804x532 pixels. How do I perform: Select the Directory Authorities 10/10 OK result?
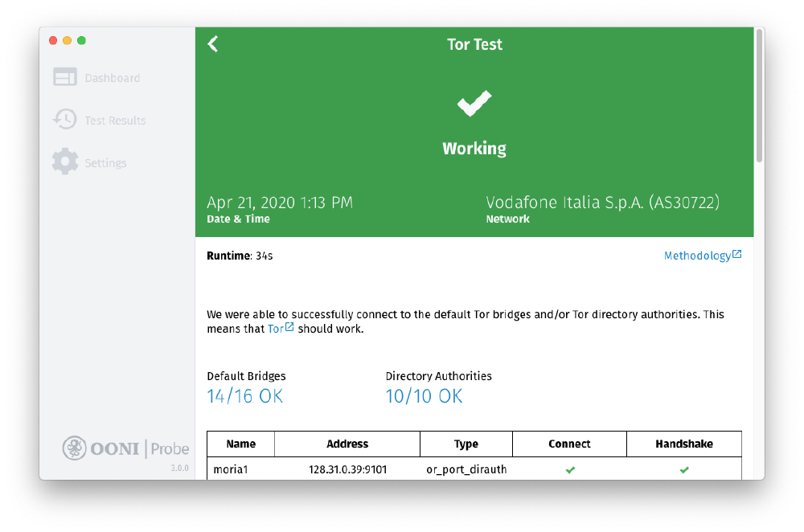coord(424,395)
